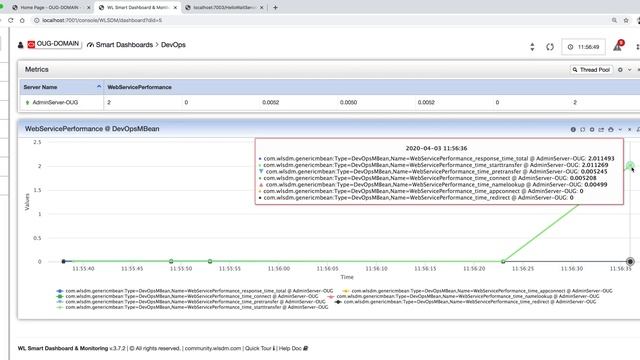The height and width of the screenshot is (360, 640).
Task: Click the site info icon in address bar
Action: 36,20
